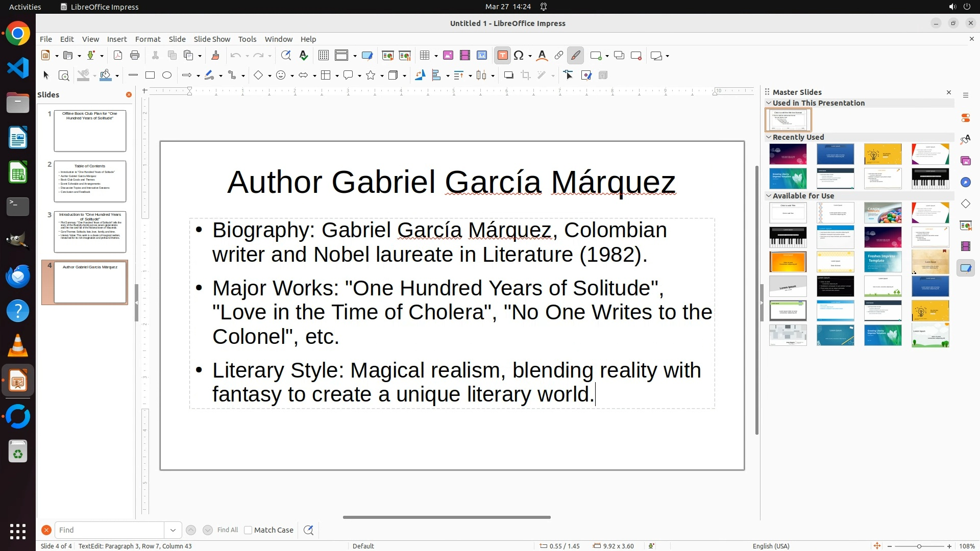Image resolution: width=980 pixels, height=551 pixels.
Task: Open the Slide Show menu
Action: click(212, 39)
